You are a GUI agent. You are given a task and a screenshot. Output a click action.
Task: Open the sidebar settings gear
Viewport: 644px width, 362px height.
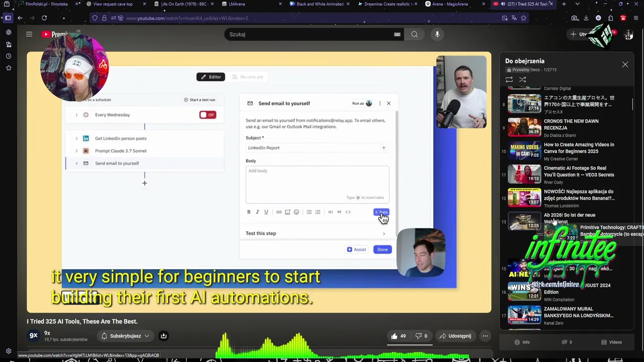(9, 351)
